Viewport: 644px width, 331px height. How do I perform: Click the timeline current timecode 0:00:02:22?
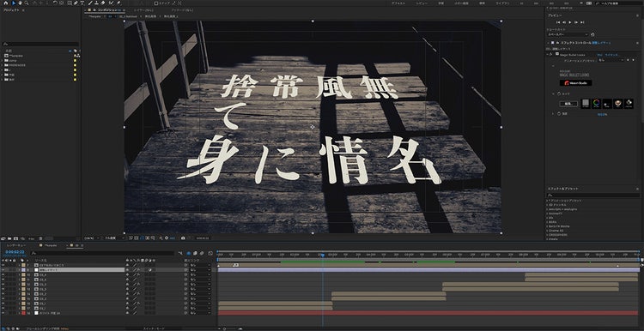(15, 252)
